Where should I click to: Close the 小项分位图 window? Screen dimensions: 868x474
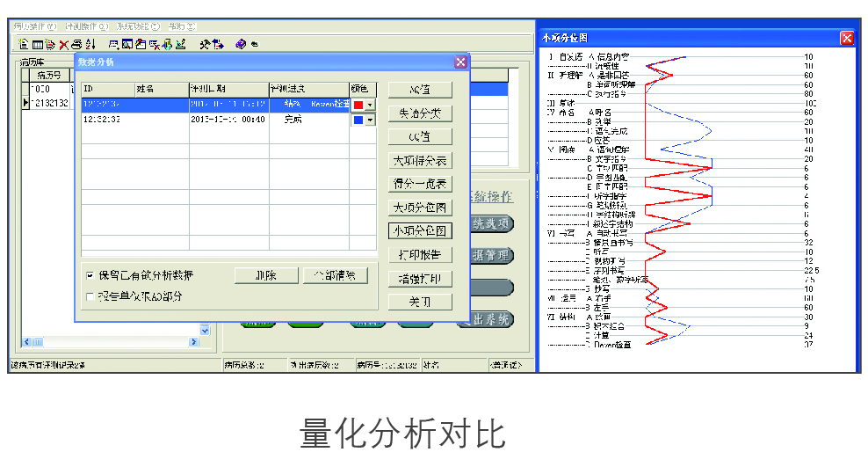click(846, 38)
